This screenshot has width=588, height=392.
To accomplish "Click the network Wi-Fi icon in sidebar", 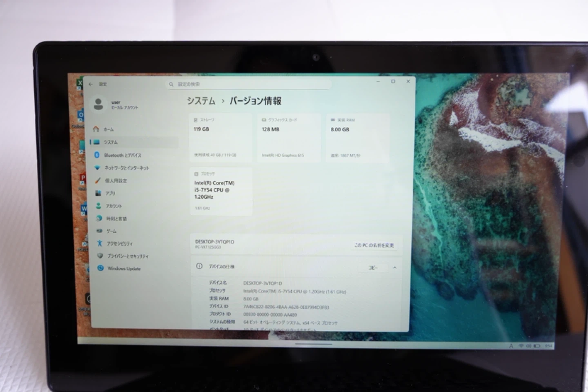I will (x=97, y=167).
